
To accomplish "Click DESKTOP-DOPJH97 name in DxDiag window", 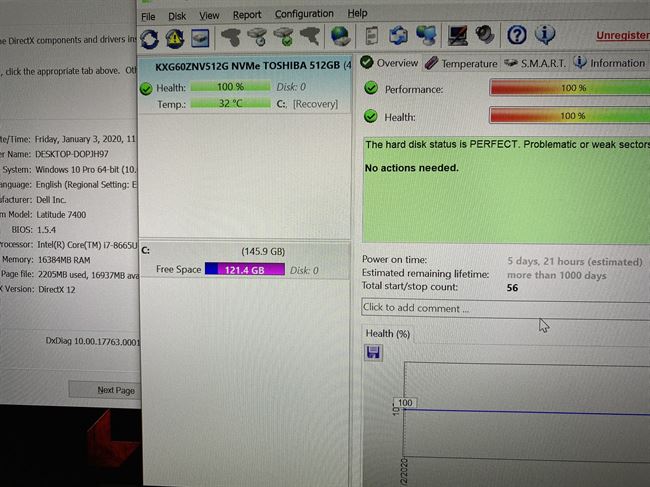I will click(72, 154).
